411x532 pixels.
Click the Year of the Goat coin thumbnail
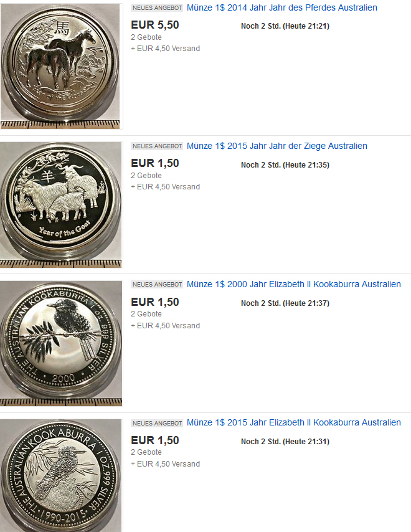pos(60,204)
